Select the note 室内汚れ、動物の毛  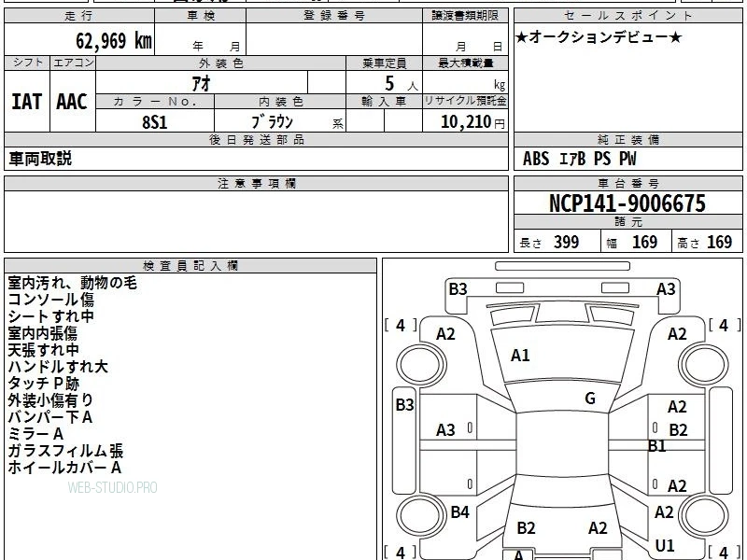pos(73,283)
